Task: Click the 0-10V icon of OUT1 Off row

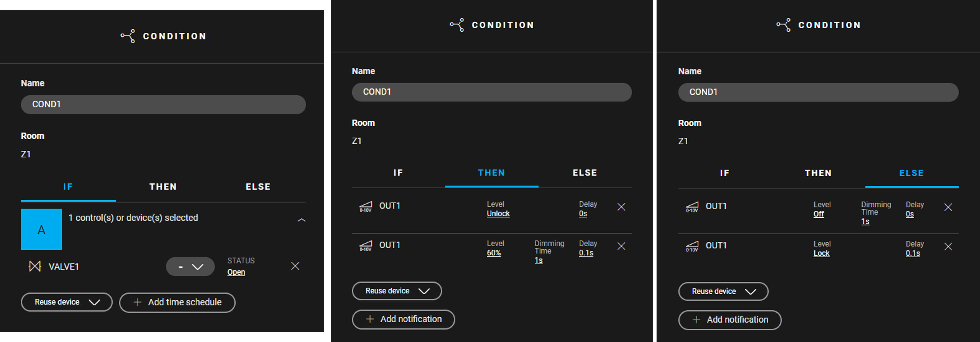Action: 692,207
